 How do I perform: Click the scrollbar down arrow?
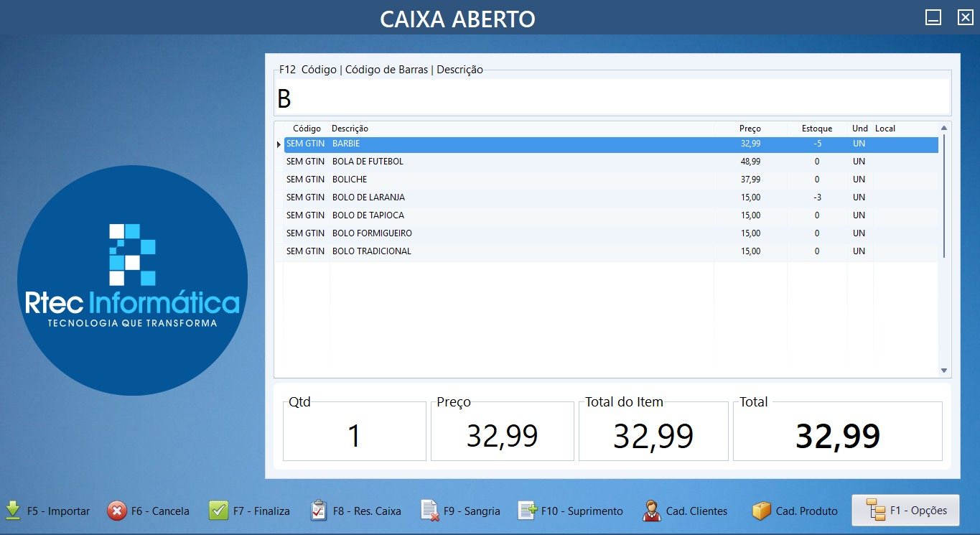coord(943,371)
